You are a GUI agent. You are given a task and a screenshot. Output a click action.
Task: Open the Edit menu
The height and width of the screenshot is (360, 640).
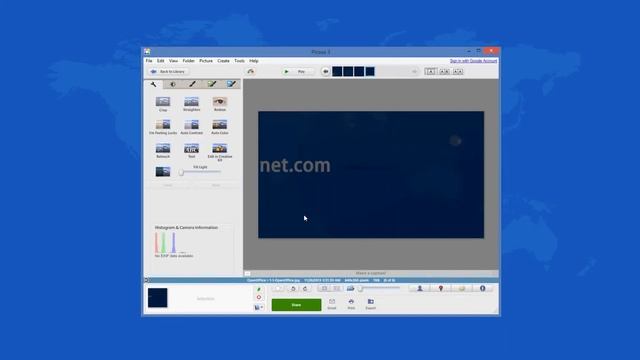pyautogui.click(x=160, y=61)
